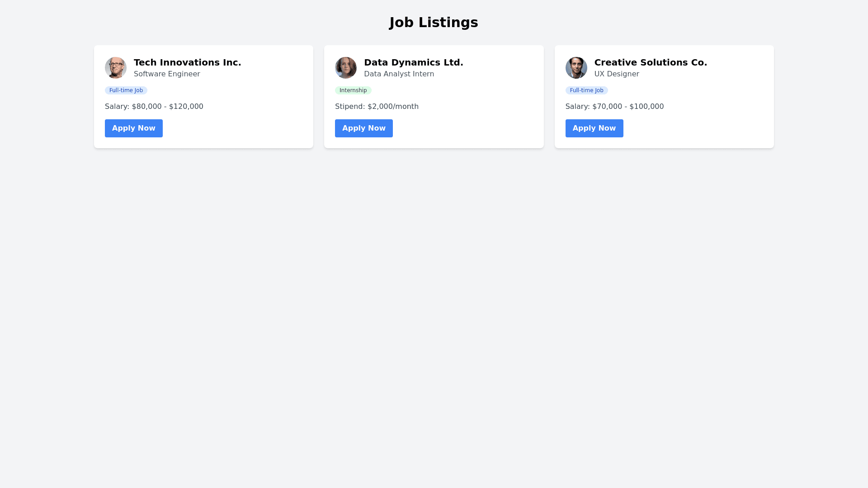Select the Tech Innovations Inc. company title
Image resolution: width=868 pixels, height=488 pixels.
(x=188, y=62)
